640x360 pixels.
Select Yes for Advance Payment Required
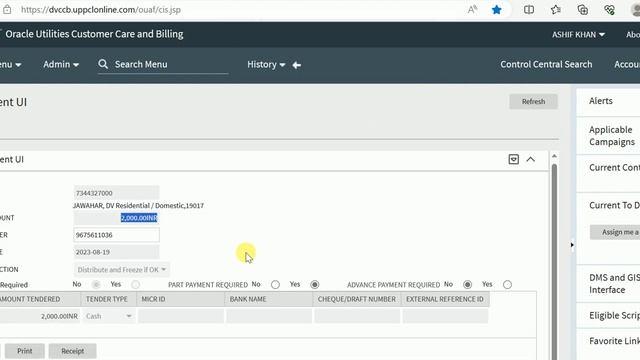[507, 284]
